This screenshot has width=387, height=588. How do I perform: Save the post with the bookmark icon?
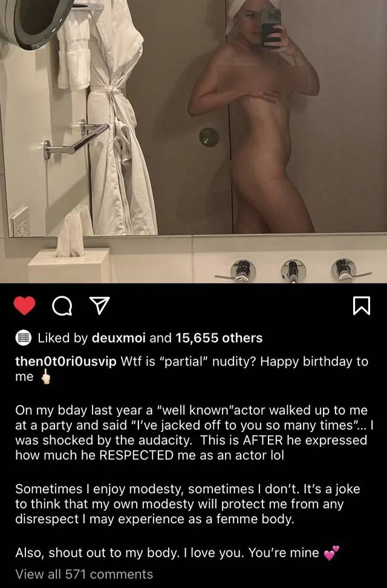[362, 306]
